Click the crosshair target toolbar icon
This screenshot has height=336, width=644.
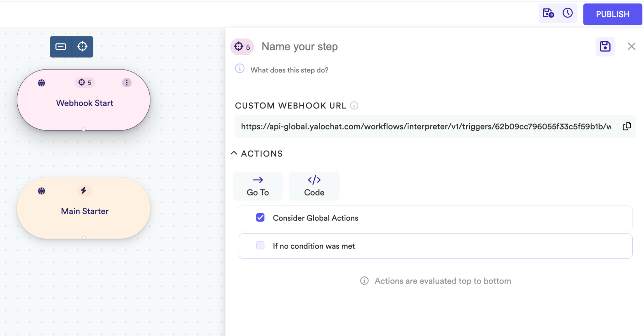[x=82, y=47]
